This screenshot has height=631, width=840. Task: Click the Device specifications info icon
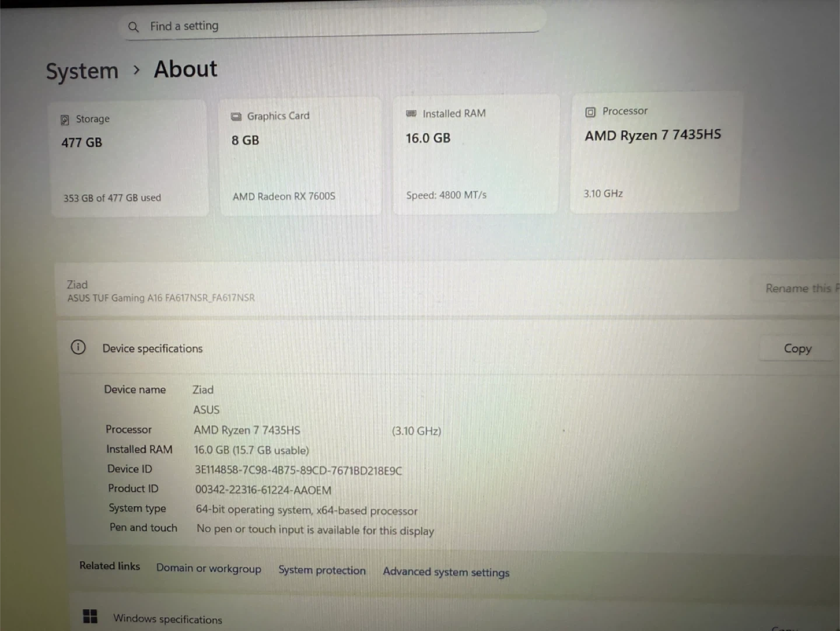[x=78, y=348]
